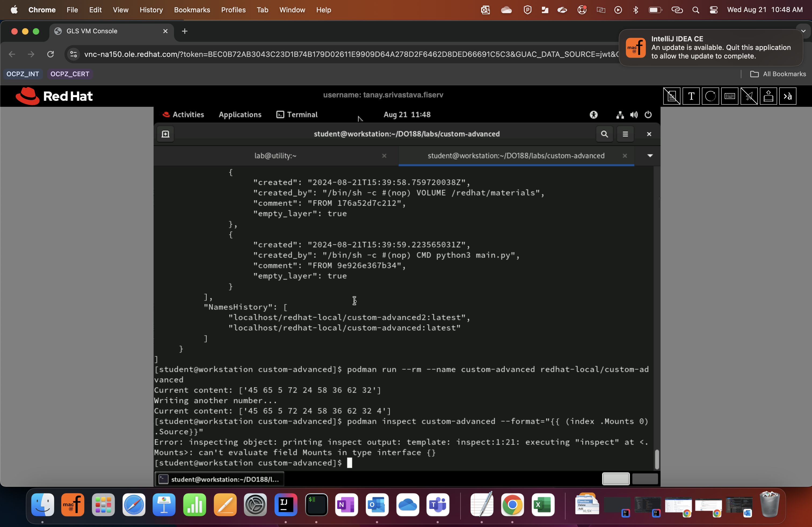Click the GNOME volume speaker icon

click(634, 115)
